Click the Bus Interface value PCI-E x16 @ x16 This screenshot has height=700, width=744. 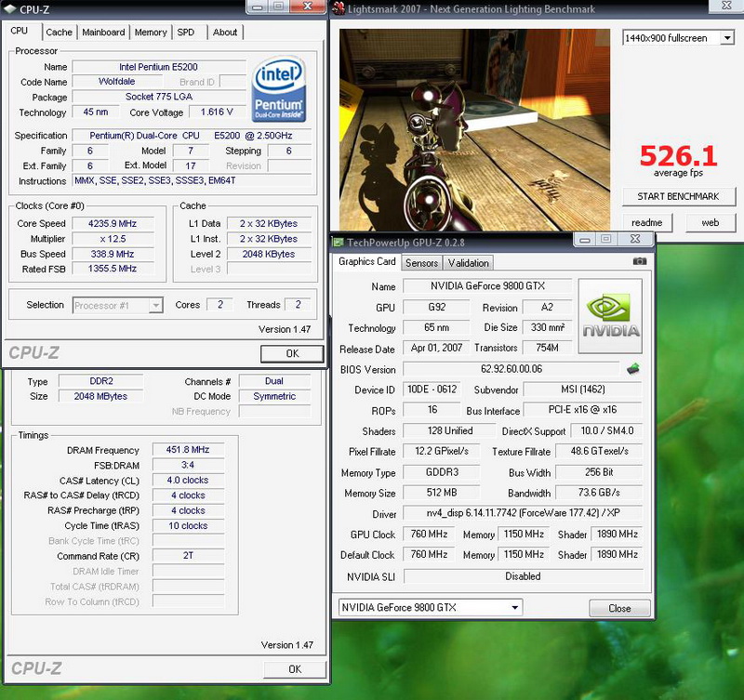[x=583, y=410]
